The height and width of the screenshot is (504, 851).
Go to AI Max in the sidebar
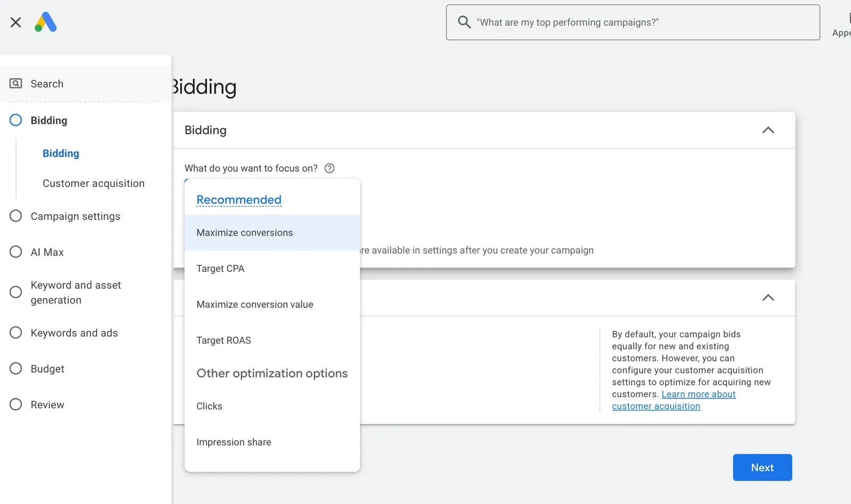tap(47, 252)
